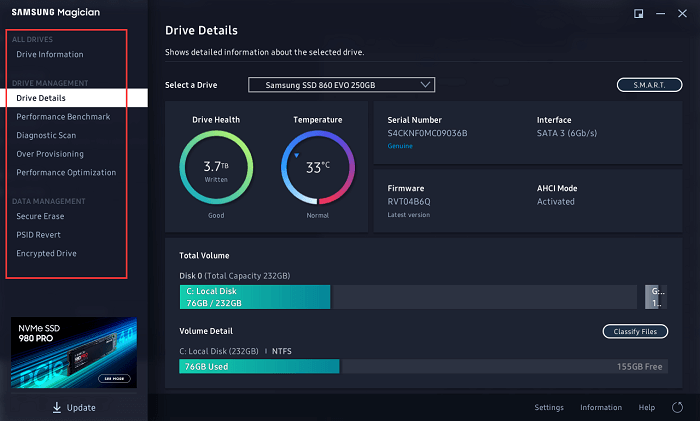Click the 76GB Used volume bar
Image resolution: width=700 pixels, height=421 pixels.
click(x=259, y=367)
